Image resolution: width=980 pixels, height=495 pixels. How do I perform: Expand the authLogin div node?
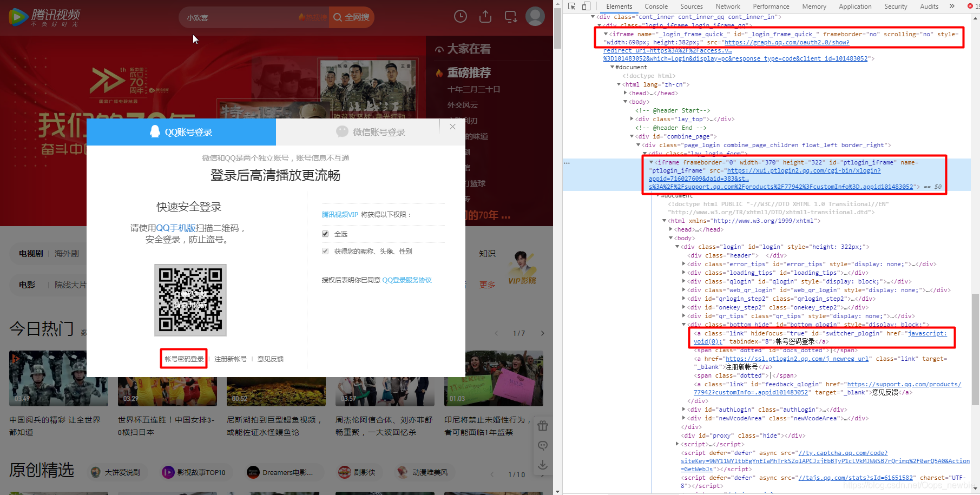coord(683,410)
